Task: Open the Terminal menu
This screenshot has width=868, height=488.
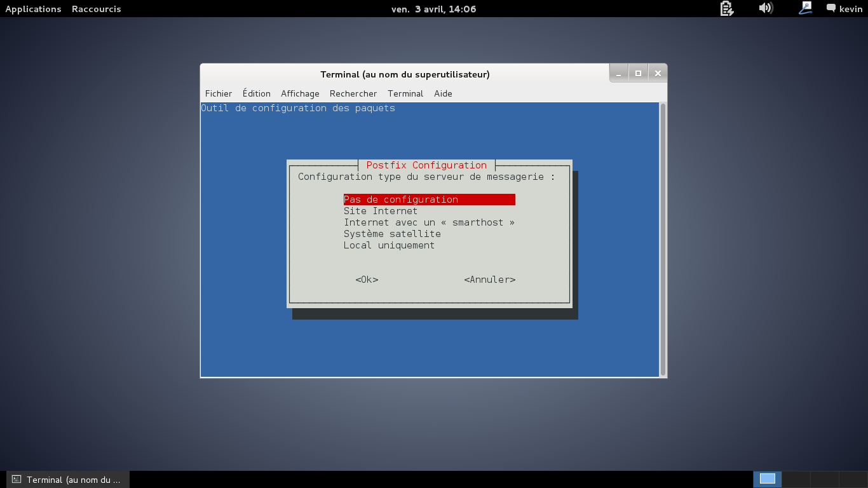Action: pyautogui.click(x=405, y=93)
